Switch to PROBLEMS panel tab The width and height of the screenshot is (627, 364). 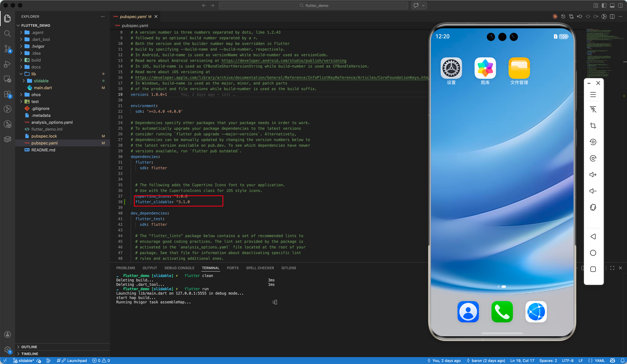125,268
